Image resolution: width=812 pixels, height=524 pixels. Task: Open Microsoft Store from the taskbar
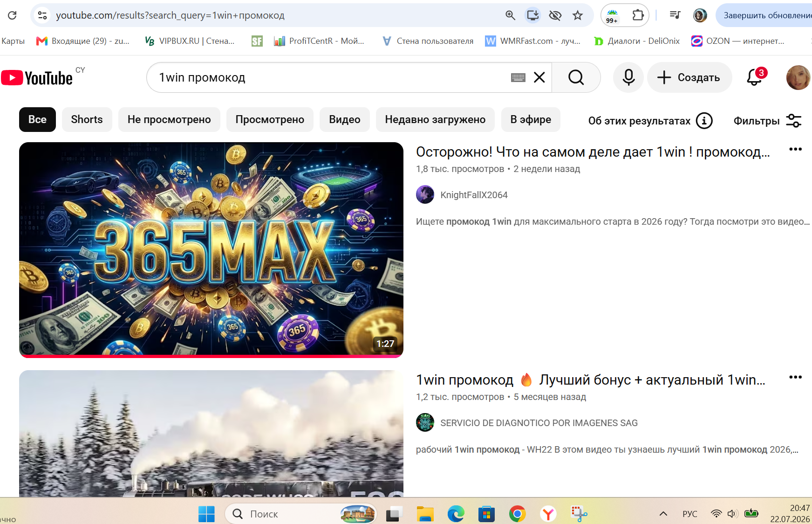(486, 514)
